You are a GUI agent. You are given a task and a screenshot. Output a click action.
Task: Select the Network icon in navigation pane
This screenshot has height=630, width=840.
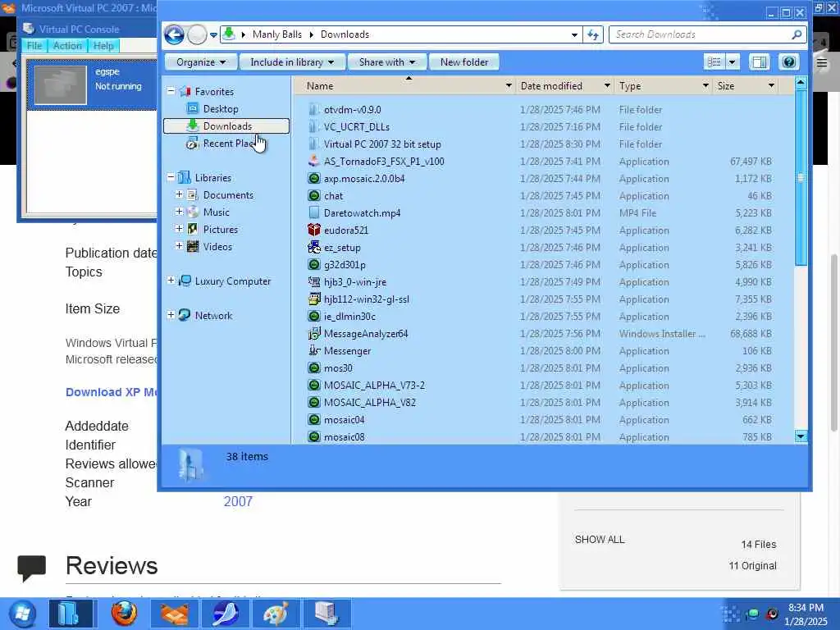(x=185, y=315)
